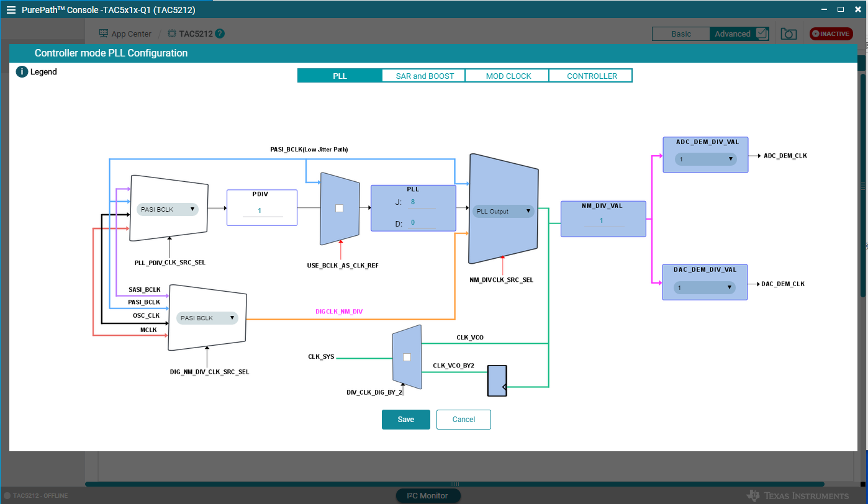
Task: Click the PLL J value field
Action: pyautogui.click(x=421, y=202)
